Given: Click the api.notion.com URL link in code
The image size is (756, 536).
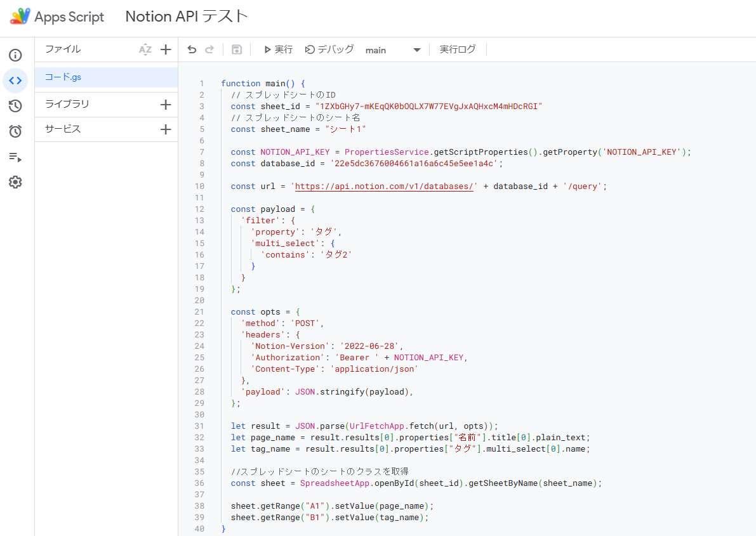Looking at the screenshot, I should click(x=384, y=186).
